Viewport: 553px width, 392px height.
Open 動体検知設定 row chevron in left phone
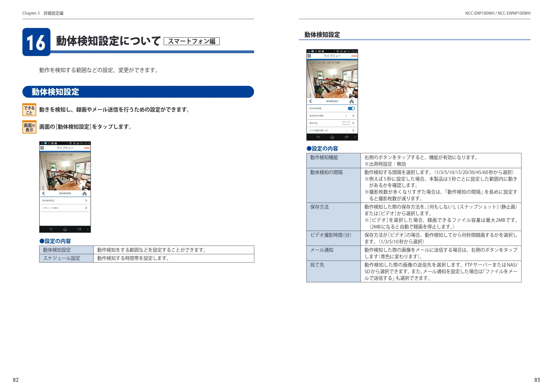pos(86,201)
